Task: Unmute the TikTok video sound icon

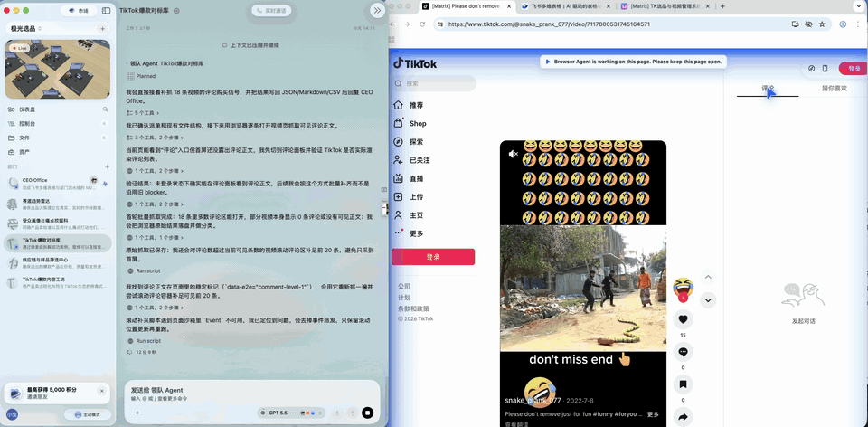Action: (514, 154)
